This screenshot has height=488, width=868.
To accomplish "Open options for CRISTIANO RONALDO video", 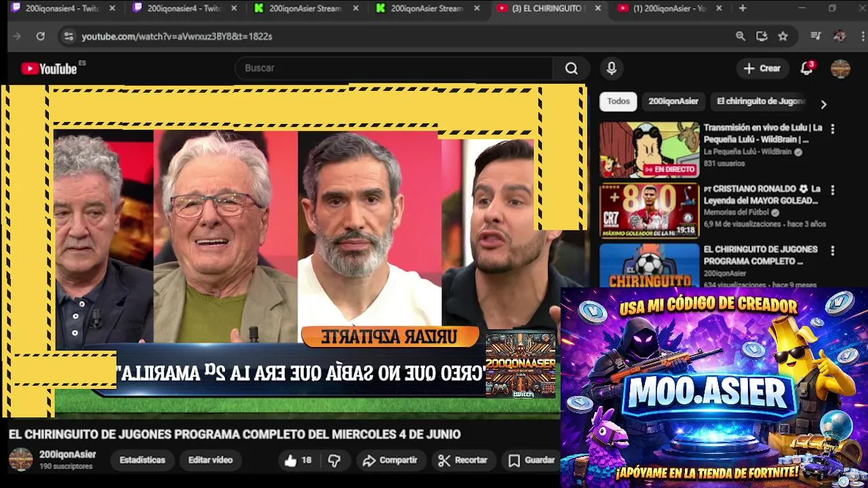I will 833,190.
